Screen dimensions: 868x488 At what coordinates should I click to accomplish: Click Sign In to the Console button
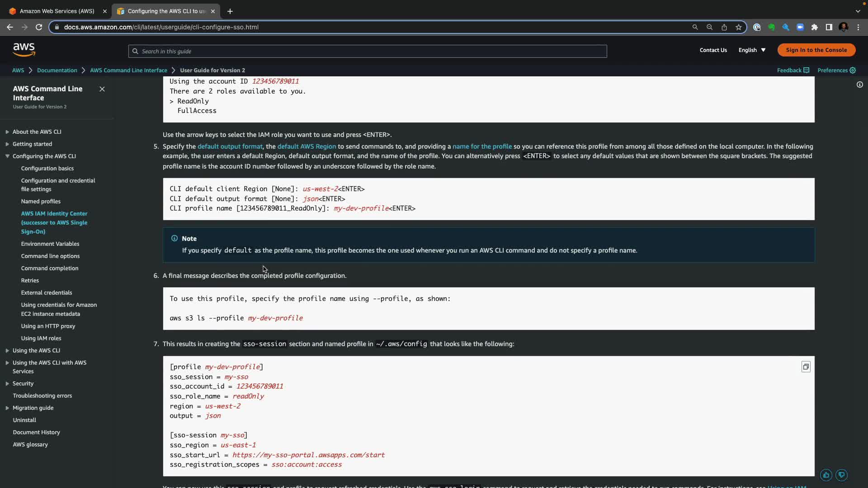(816, 50)
